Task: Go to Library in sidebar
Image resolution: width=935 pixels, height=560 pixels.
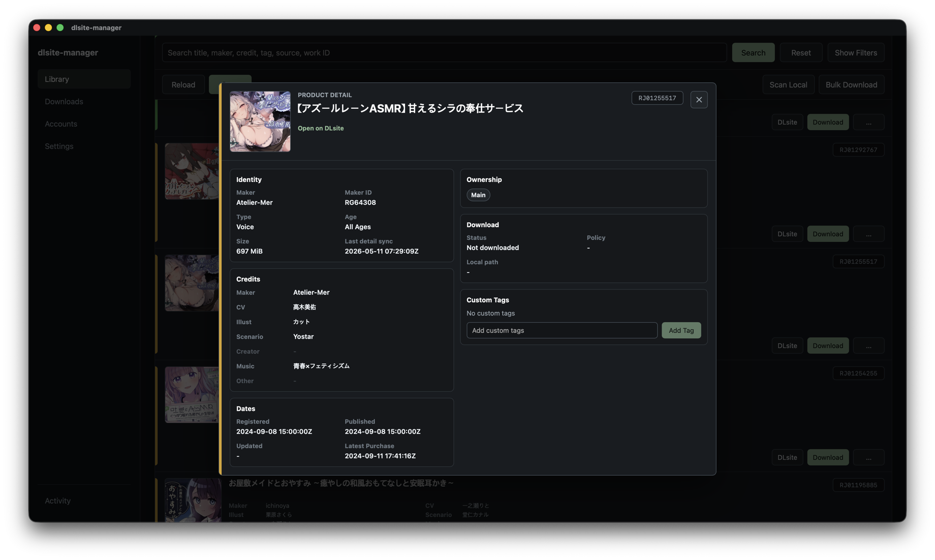Action: click(x=84, y=79)
